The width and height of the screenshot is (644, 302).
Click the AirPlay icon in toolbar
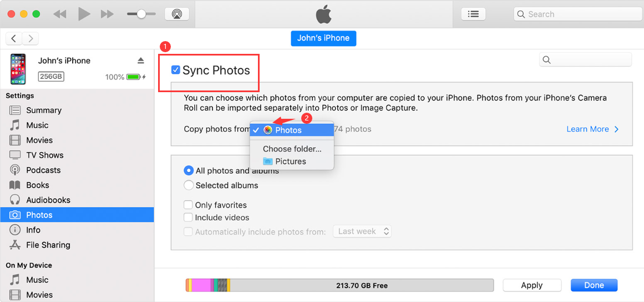[x=177, y=14]
